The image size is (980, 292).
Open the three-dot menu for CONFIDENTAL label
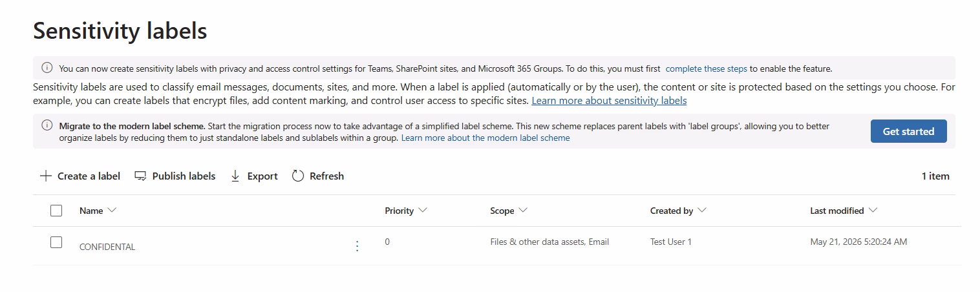coord(357,246)
